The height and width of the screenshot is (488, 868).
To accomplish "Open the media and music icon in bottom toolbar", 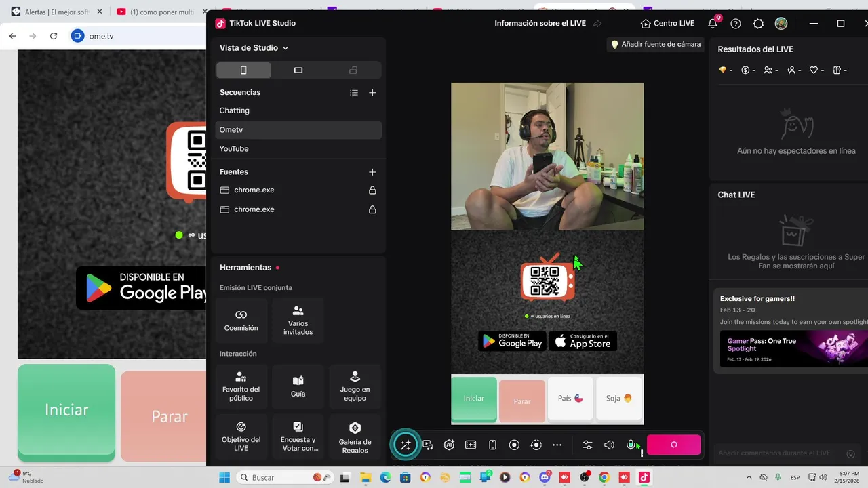I will point(428,445).
